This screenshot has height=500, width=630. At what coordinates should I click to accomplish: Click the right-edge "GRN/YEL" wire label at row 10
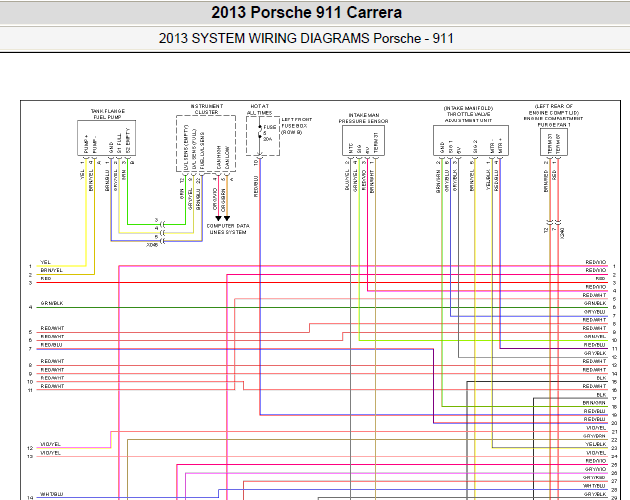595,336
